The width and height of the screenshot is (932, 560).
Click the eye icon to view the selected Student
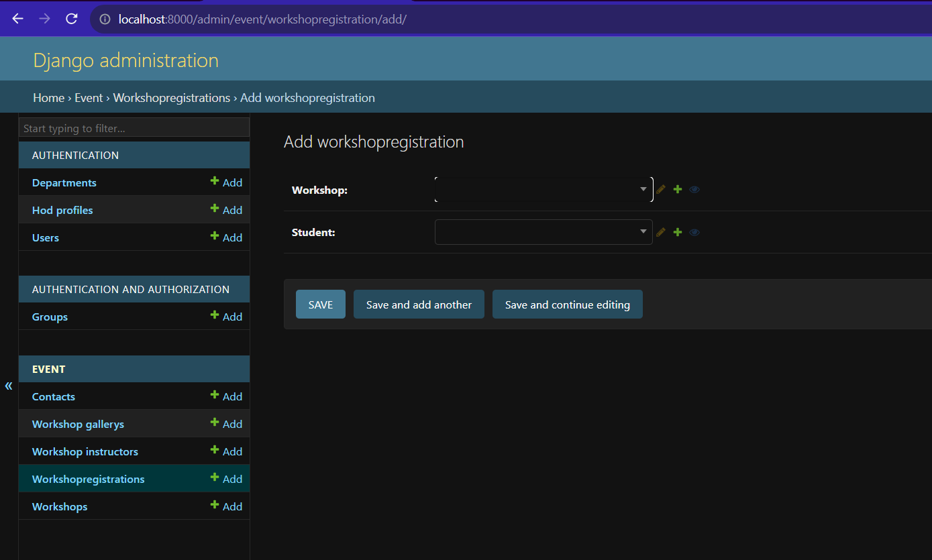coord(694,232)
